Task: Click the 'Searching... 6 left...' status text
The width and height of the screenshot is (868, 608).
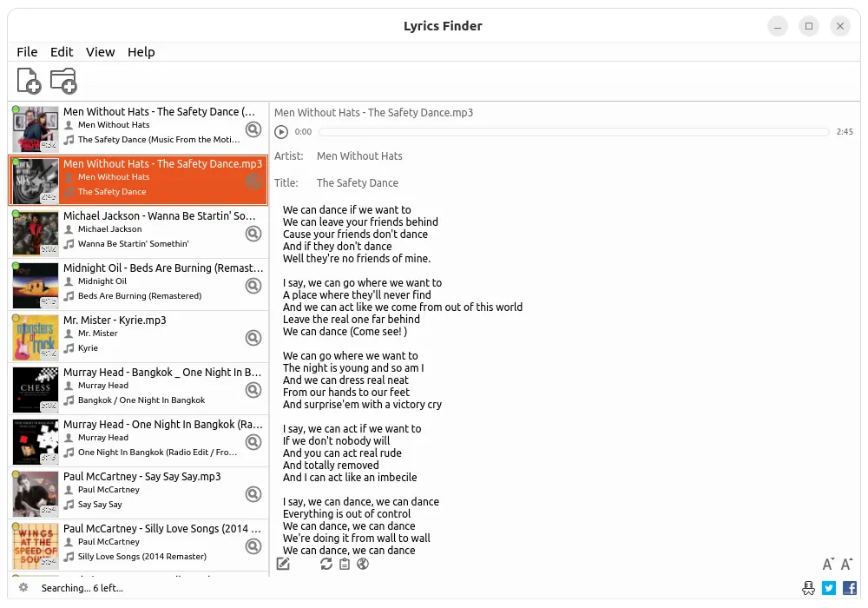Action: coord(82,588)
